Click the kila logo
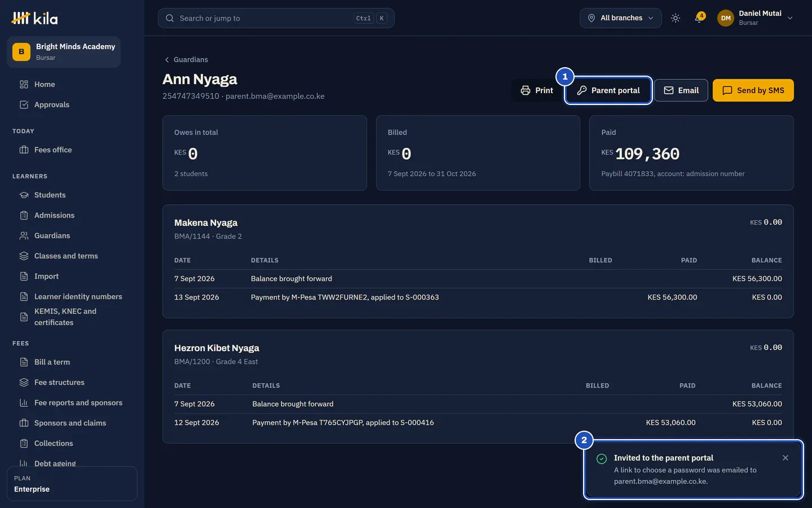Image resolution: width=812 pixels, height=508 pixels. pyautogui.click(x=34, y=18)
